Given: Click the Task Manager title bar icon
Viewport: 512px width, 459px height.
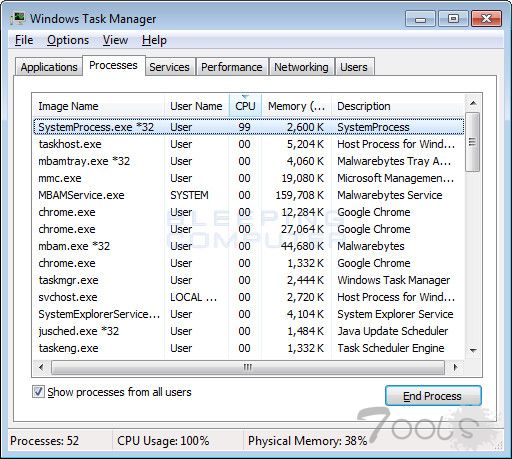Looking at the screenshot, I should point(17,18).
